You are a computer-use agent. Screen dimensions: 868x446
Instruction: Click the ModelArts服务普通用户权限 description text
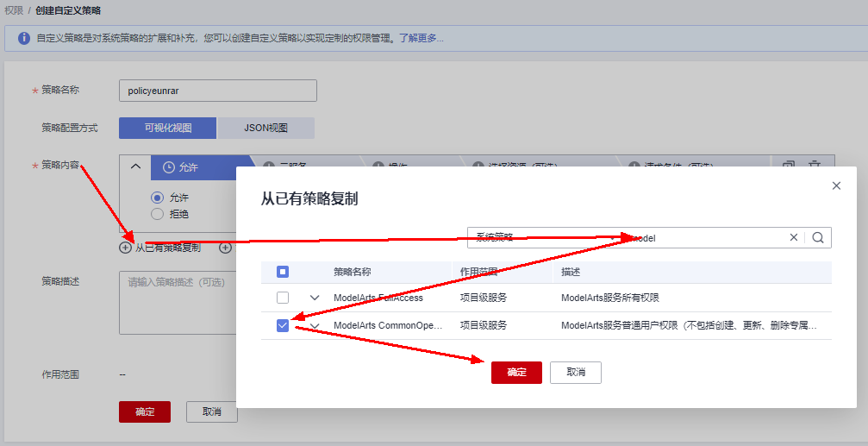coord(689,326)
